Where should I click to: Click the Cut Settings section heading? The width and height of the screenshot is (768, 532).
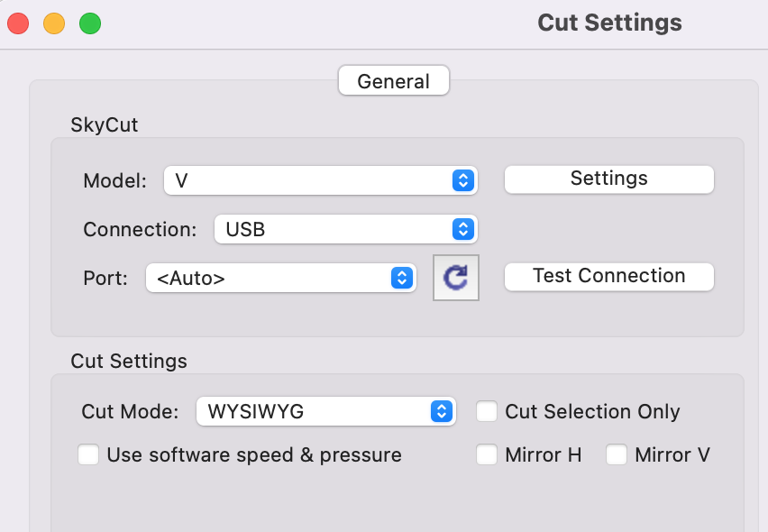coord(129,361)
